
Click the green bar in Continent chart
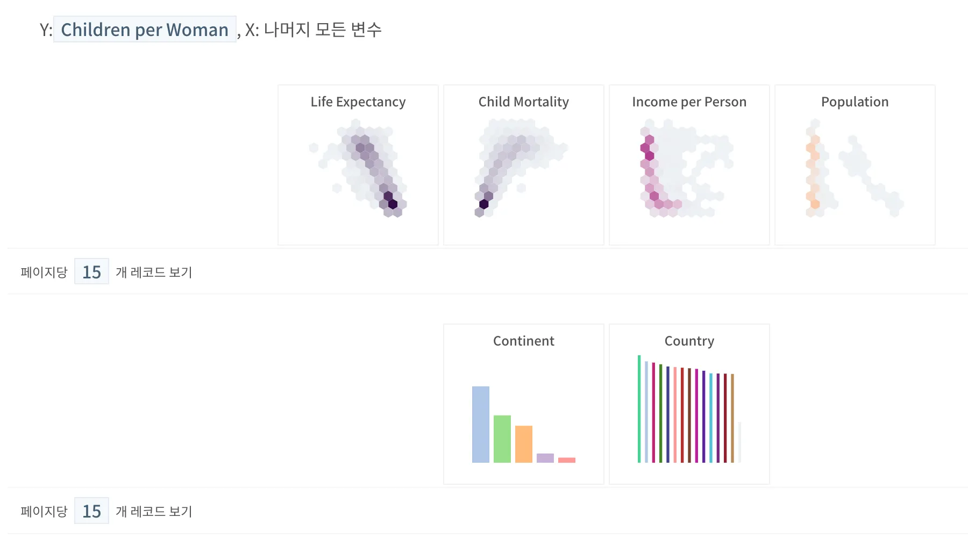click(502, 439)
